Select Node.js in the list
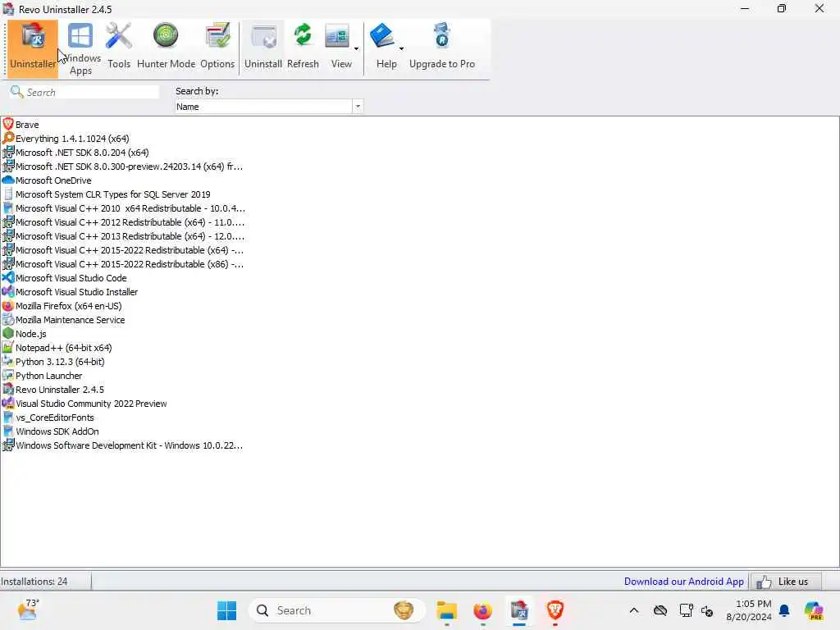The image size is (840, 630). coord(24,333)
